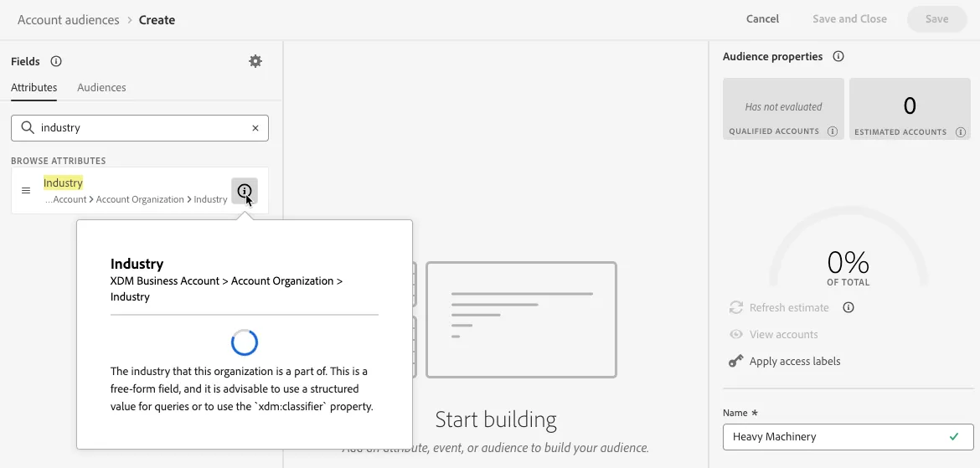Viewport: 980px width, 468px height.
Task: Click info icon next to Refresh estimate
Action: click(x=848, y=307)
